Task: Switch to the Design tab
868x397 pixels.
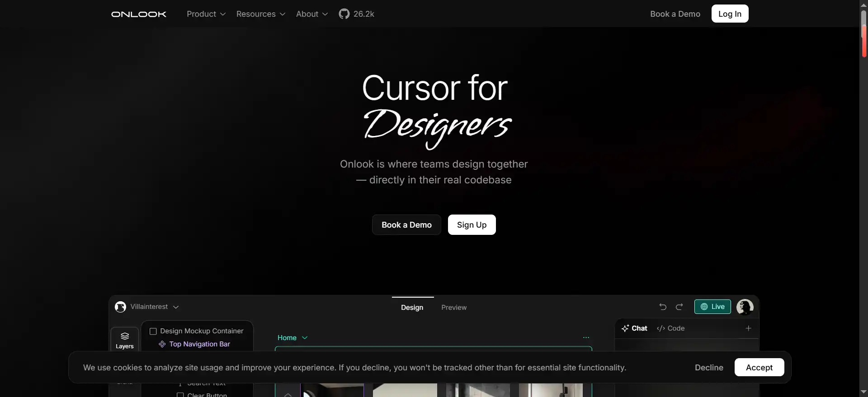Action: coord(412,308)
